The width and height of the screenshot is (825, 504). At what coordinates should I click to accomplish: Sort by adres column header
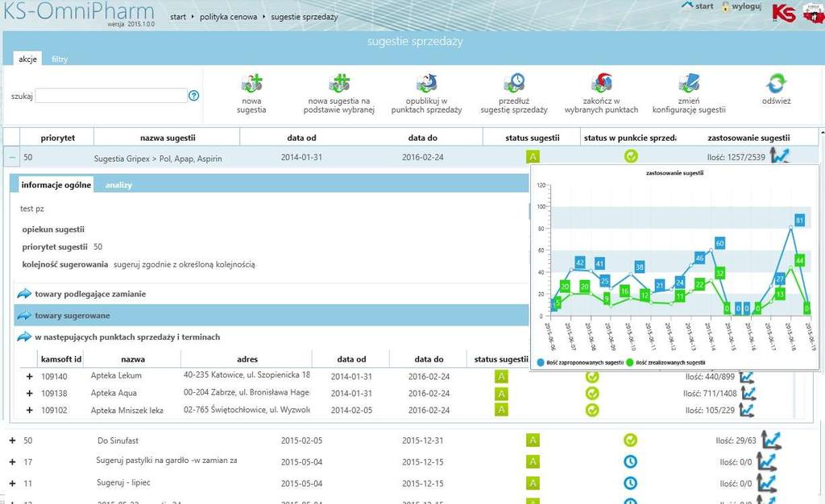coord(247,359)
